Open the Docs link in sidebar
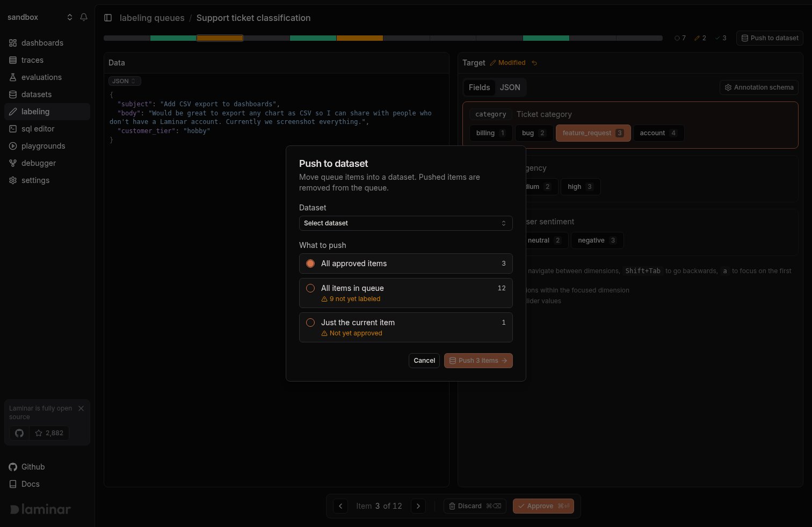This screenshot has width=812, height=527. point(25,484)
